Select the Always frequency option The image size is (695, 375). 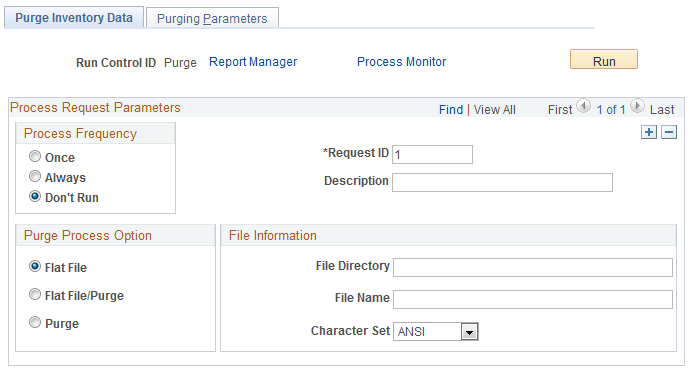point(35,176)
